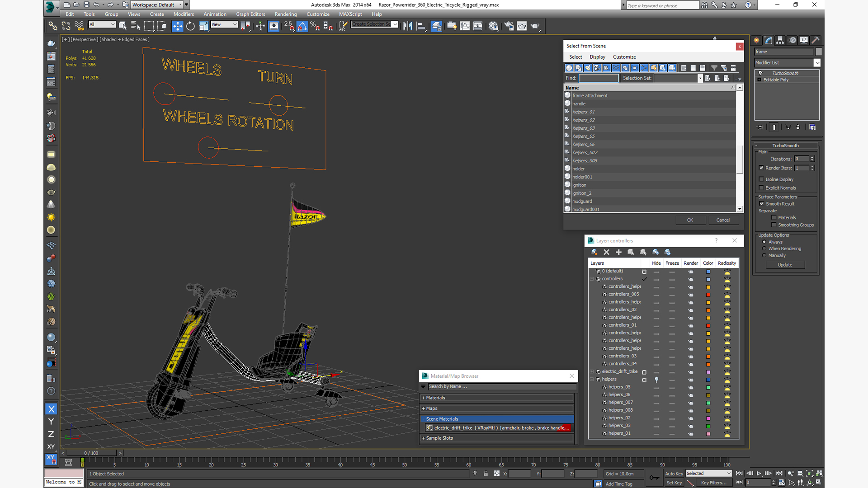Activate the Select and Rotate tool
Viewport: 868px width, 488px height.
click(190, 26)
